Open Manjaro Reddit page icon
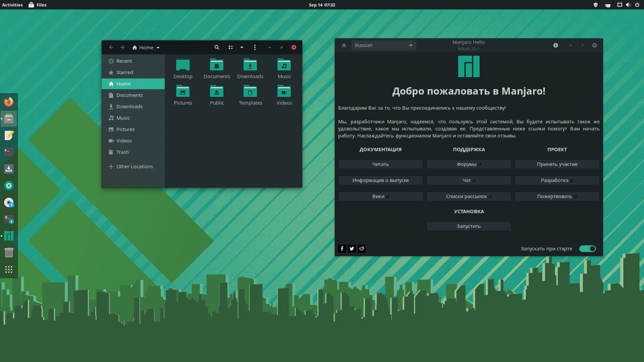Image resolution: width=644 pixels, height=362 pixels. click(361, 248)
